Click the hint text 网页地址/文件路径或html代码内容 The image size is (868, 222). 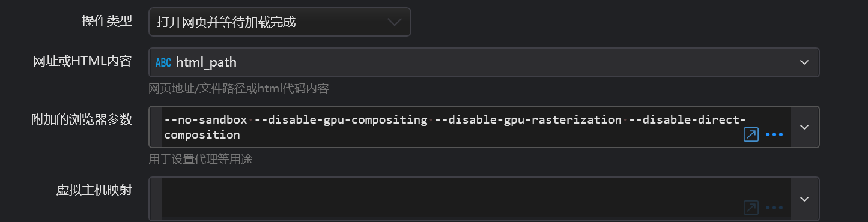tap(238, 89)
